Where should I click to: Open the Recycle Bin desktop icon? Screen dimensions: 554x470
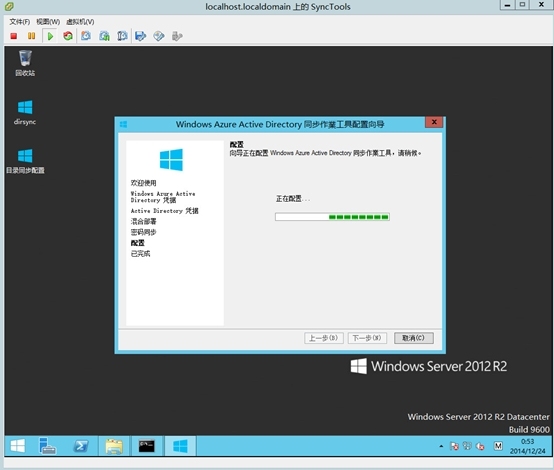pos(25,64)
